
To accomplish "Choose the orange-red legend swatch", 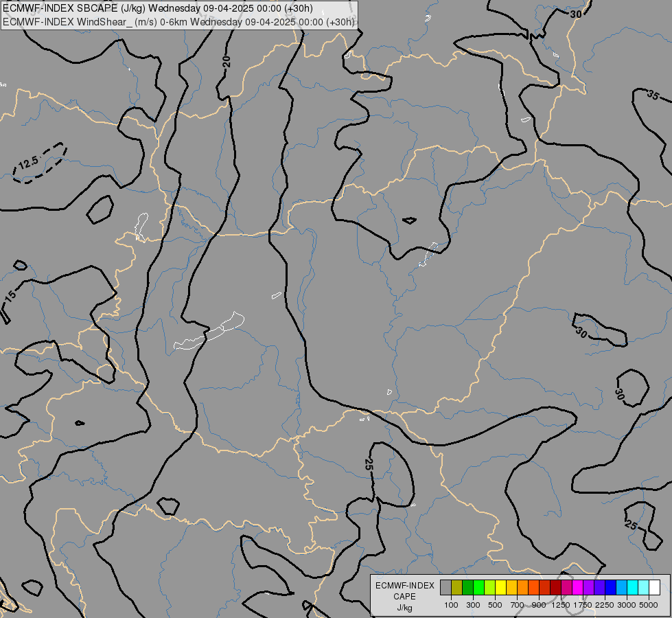I will coord(533,587).
